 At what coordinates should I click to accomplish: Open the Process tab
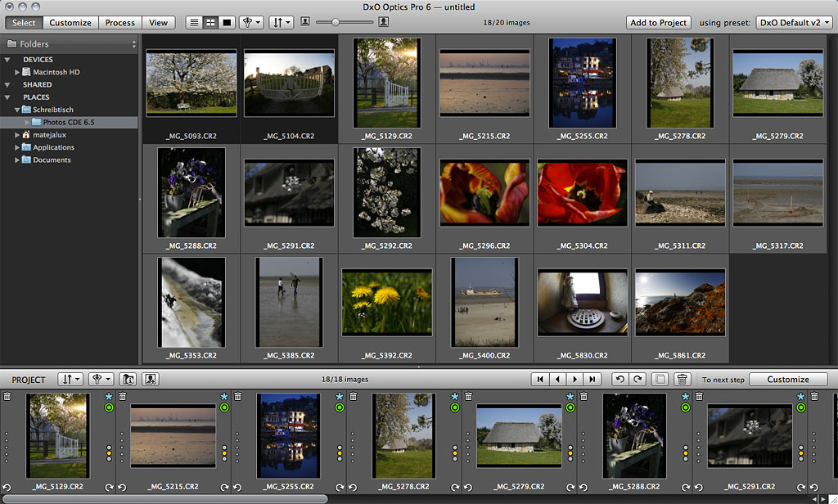120,23
